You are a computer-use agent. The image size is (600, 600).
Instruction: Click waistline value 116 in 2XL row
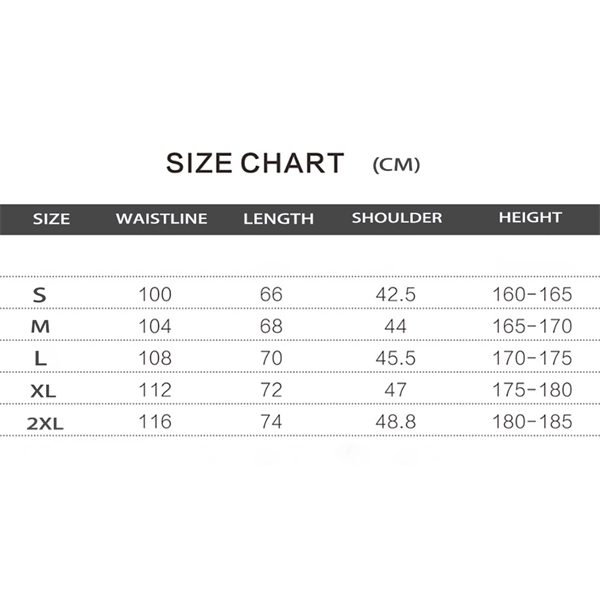point(155,421)
